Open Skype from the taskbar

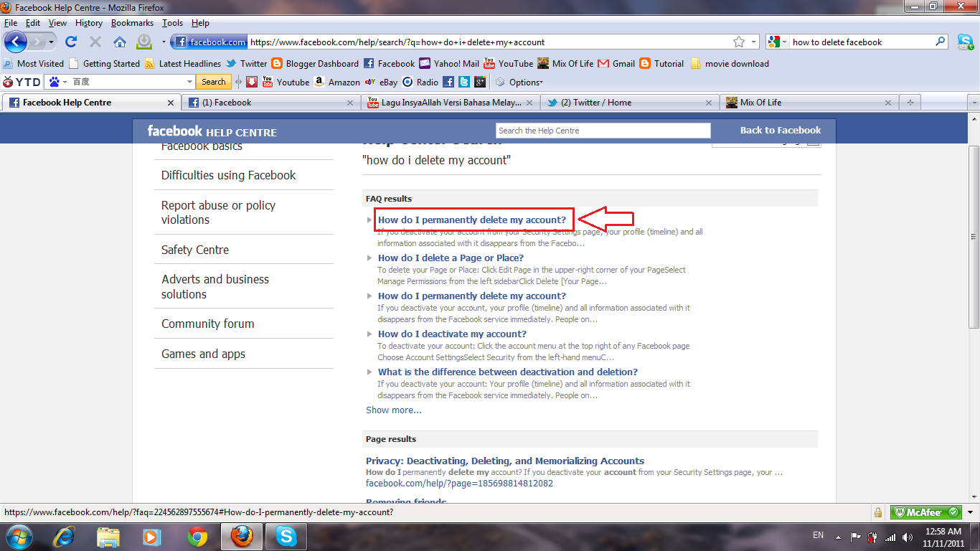click(x=286, y=536)
